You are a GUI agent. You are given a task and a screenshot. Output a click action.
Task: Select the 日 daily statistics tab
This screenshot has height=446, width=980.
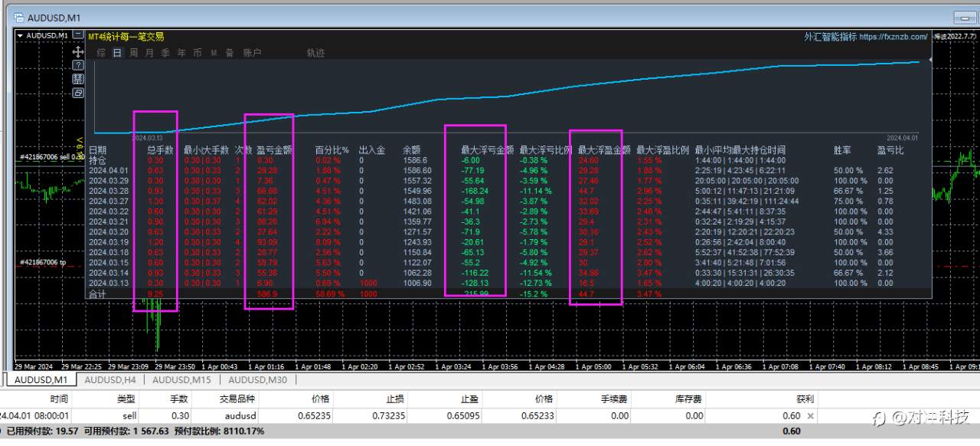pyautogui.click(x=117, y=53)
